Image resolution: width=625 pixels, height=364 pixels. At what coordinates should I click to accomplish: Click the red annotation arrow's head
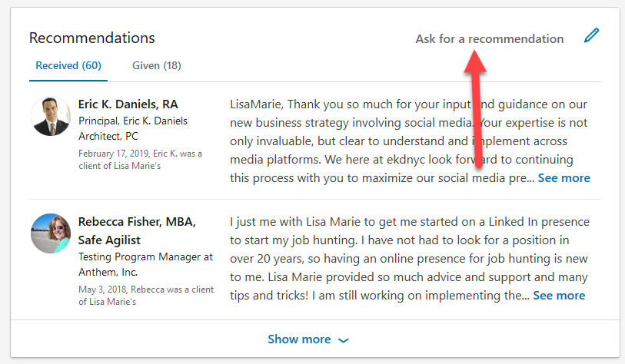pyautogui.click(x=475, y=61)
